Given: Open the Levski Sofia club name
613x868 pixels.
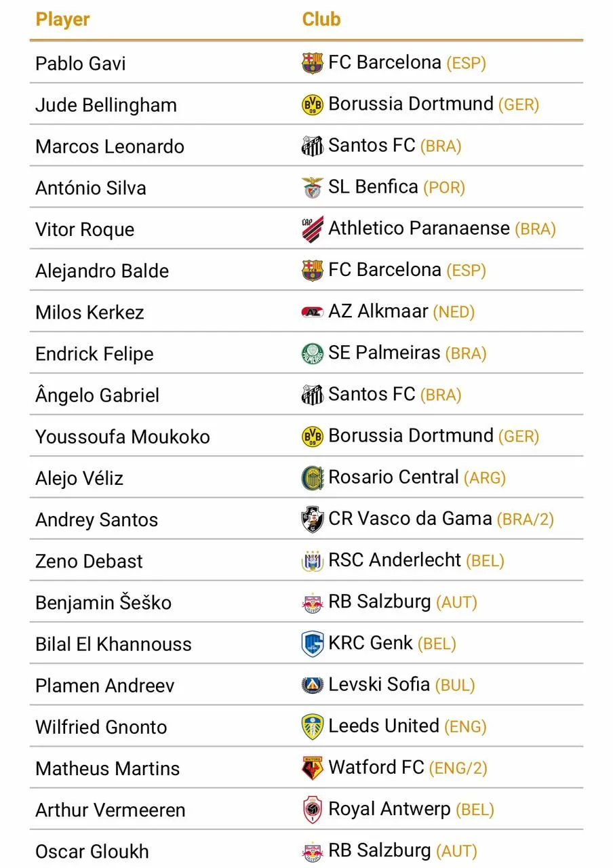Looking at the screenshot, I should [379, 684].
